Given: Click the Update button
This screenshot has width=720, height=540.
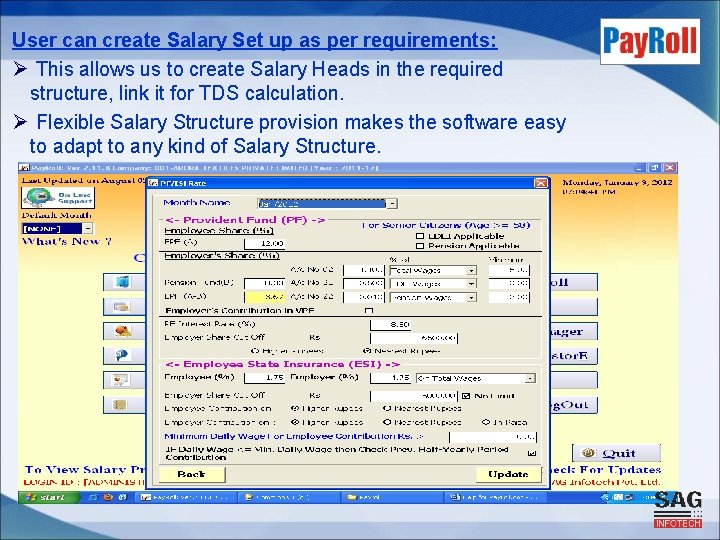Looking at the screenshot, I should [508, 475].
